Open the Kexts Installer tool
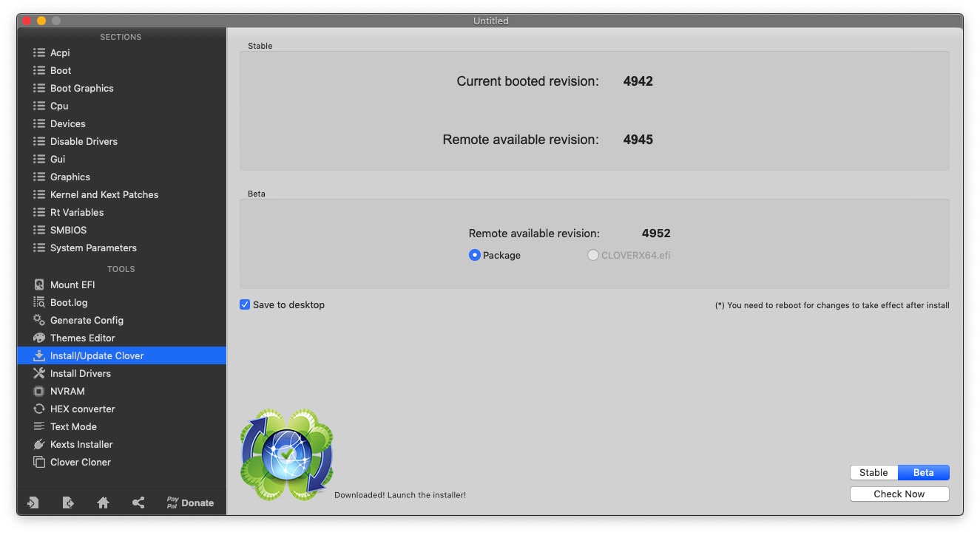 coord(81,444)
